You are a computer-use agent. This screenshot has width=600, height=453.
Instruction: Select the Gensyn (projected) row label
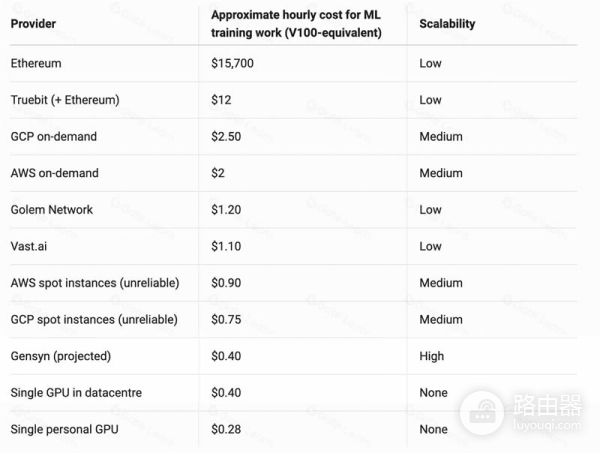[x=60, y=356]
